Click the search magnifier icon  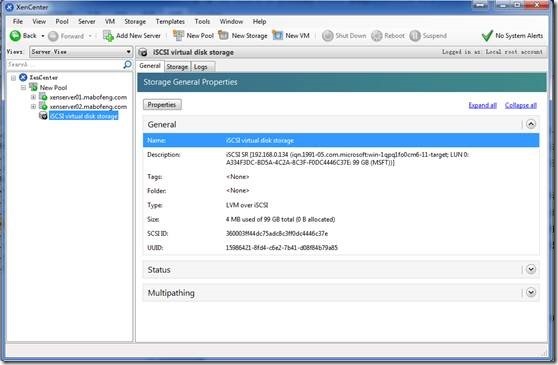tap(127, 64)
